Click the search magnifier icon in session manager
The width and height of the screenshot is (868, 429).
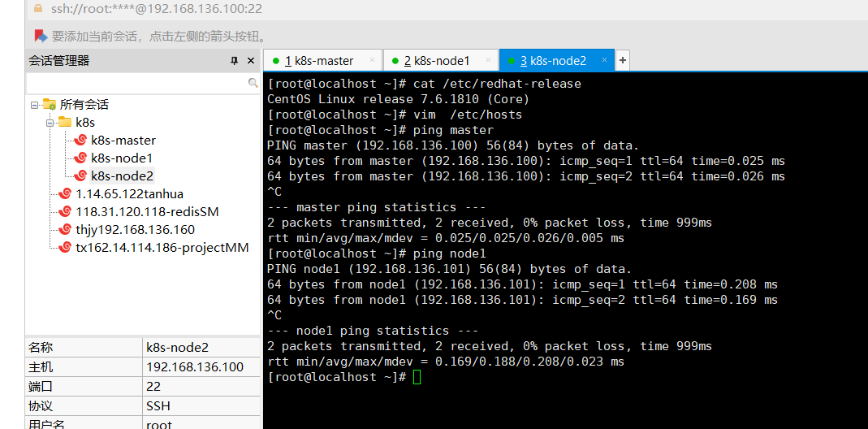(x=253, y=83)
